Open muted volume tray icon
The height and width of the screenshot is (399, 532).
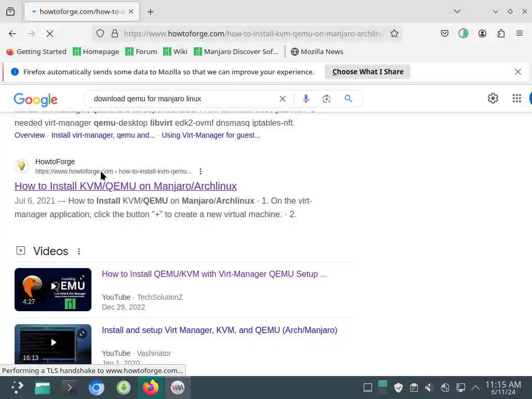[429, 388]
